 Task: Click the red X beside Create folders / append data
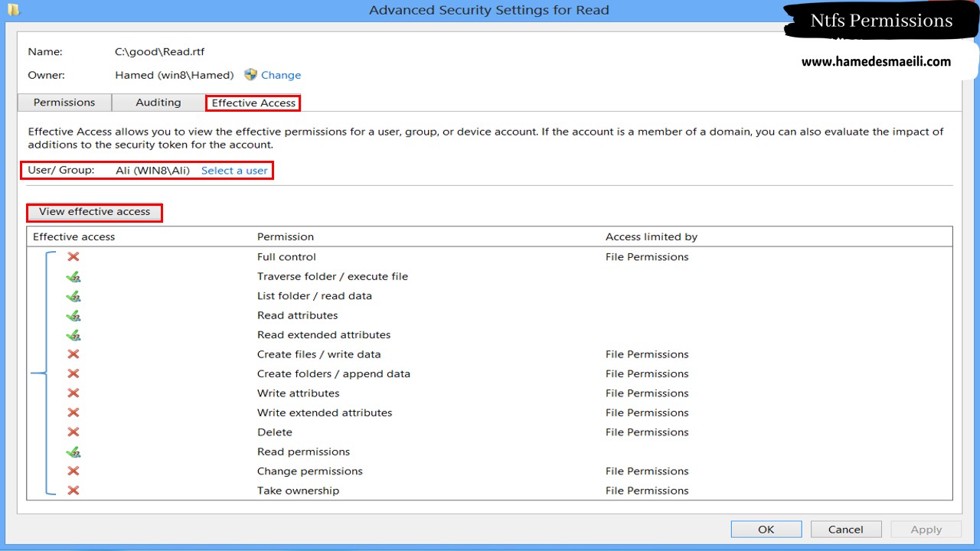tap(73, 373)
